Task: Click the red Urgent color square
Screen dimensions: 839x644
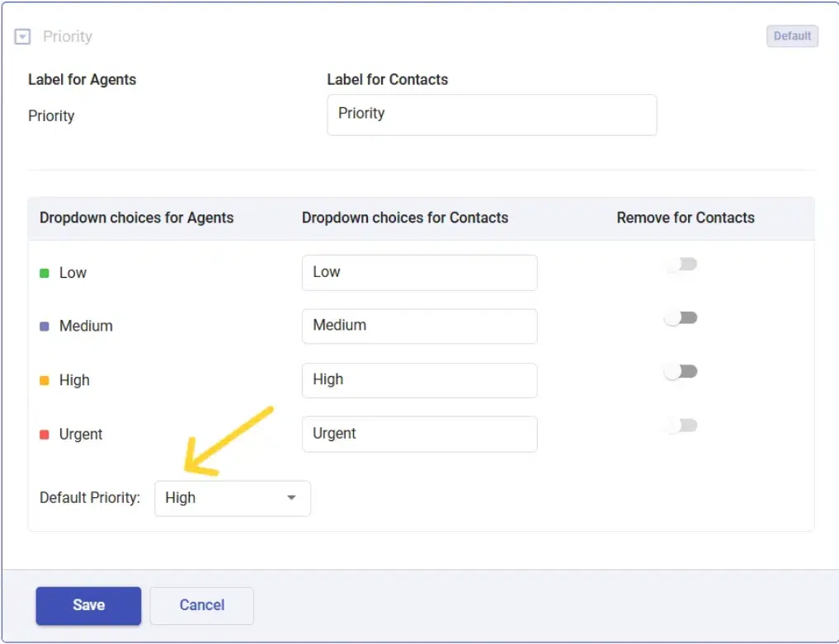Action: (45, 435)
